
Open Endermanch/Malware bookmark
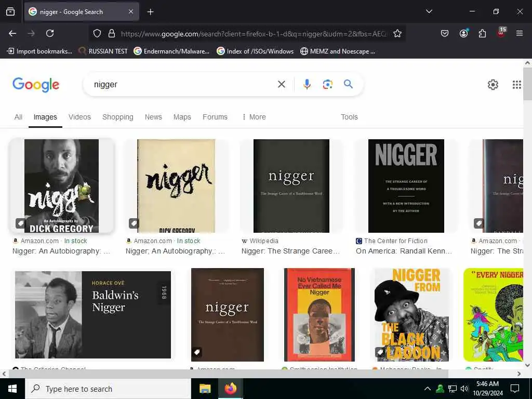(171, 51)
